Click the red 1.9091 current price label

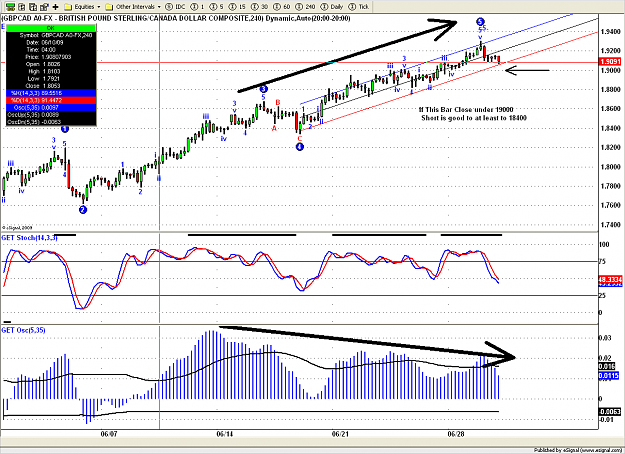pyautogui.click(x=610, y=61)
